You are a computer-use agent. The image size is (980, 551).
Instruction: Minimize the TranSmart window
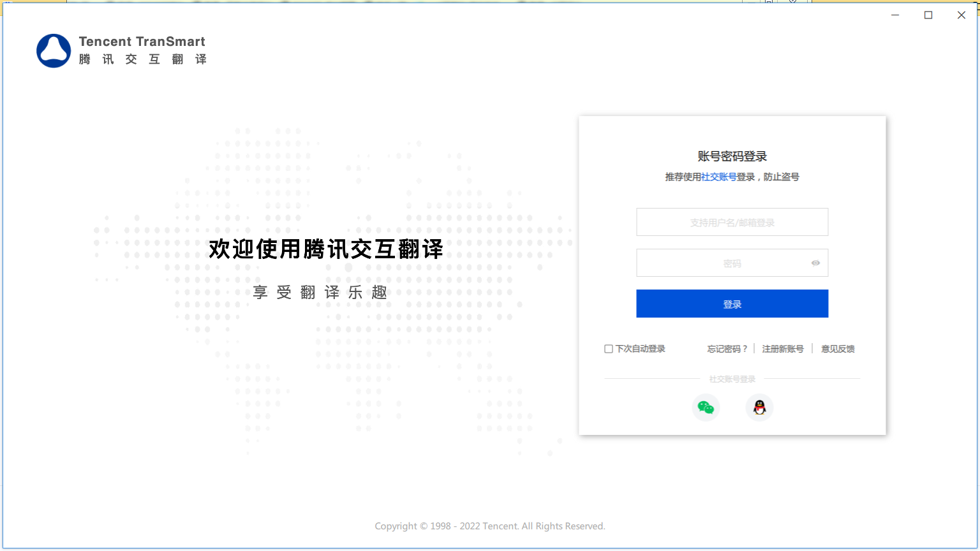pyautogui.click(x=895, y=15)
